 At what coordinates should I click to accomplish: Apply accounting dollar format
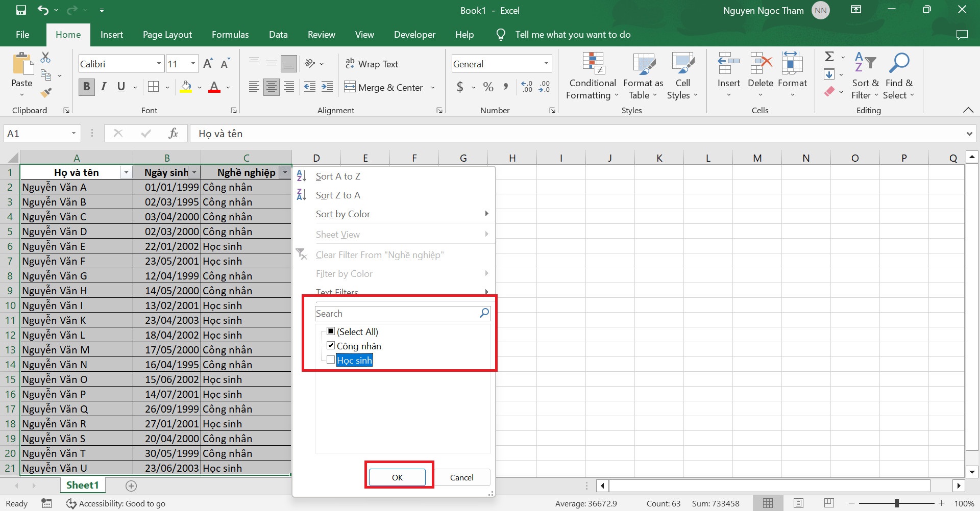[460, 87]
